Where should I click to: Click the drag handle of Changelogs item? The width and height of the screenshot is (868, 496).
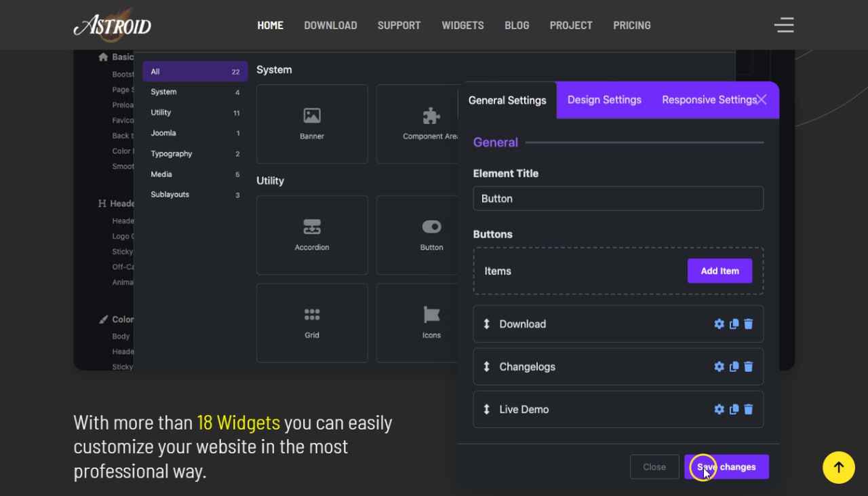(486, 367)
